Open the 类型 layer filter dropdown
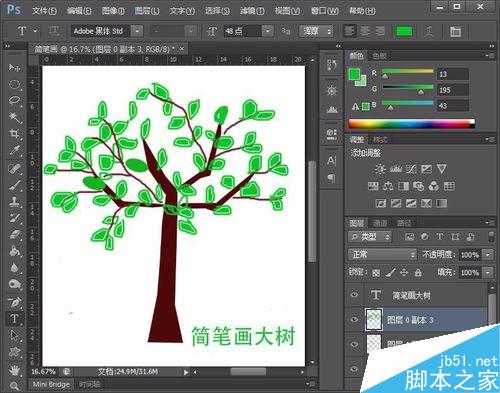Image resolution: width=500 pixels, height=393 pixels. pyautogui.click(x=370, y=237)
